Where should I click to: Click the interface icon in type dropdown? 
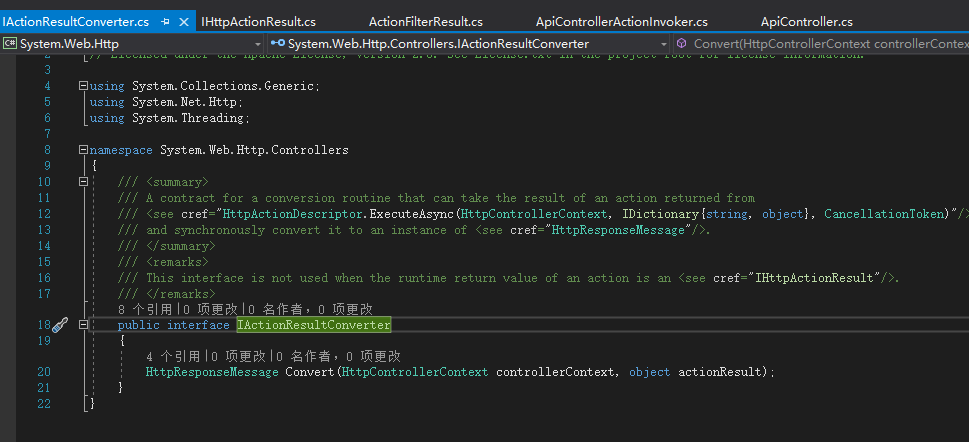278,44
